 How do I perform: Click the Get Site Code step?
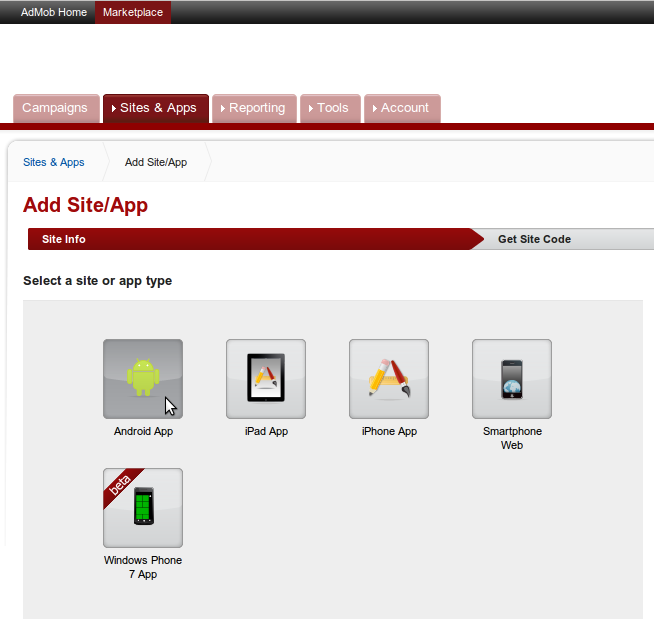[x=534, y=239]
